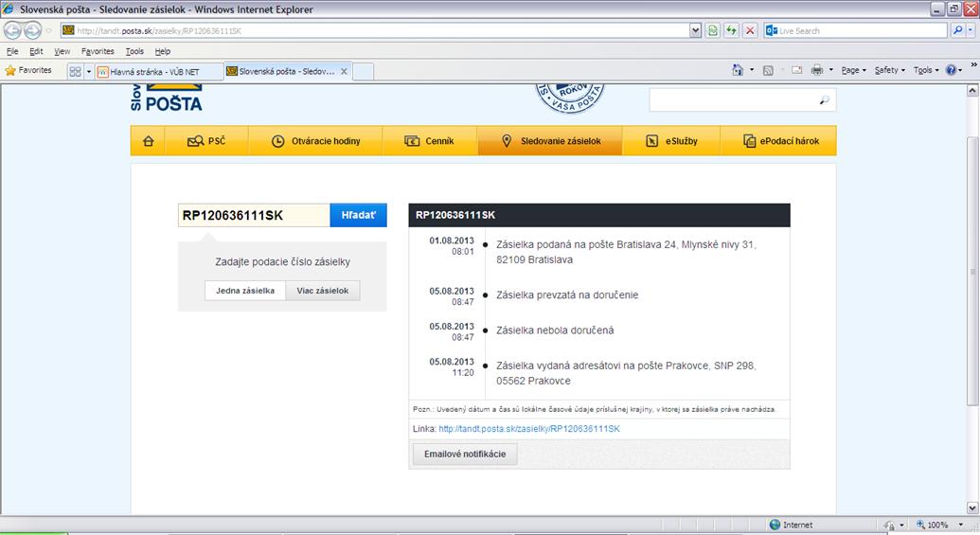Click the tracking number input field
Image resolution: width=980 pixels, height=535 pixels.
coord(253,215)
